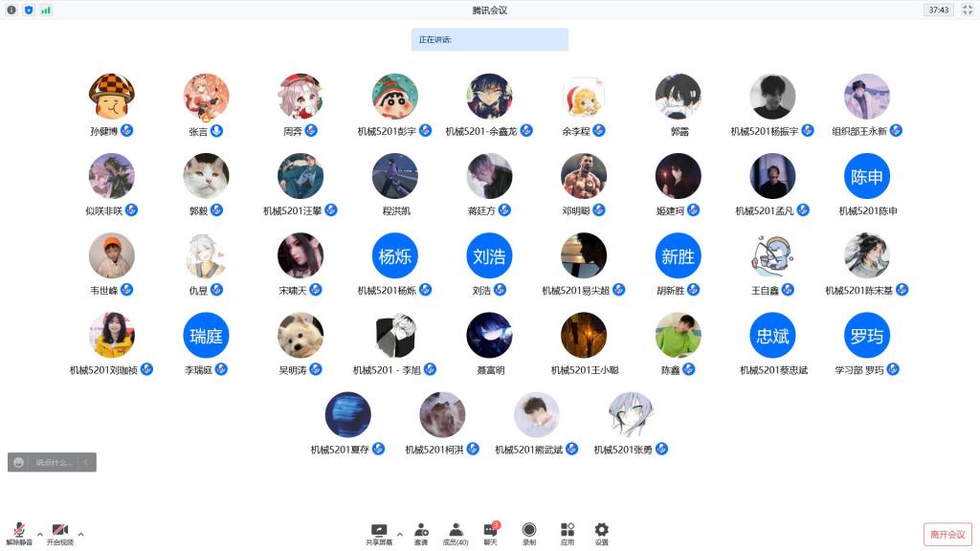Expand the screen share options arrow

pyautogui.click(x=399, y=534)
